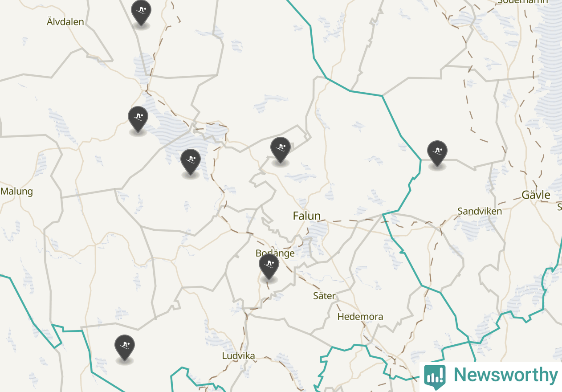This screenshot has height=392, width=562.
Task: Click the Hedemora town label
Action: click(x=360, y=317)
